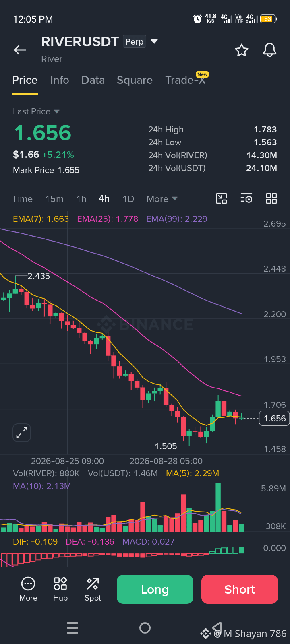Select the Time chart interval
Screen dimensions: 290x644
click(23, 199)
